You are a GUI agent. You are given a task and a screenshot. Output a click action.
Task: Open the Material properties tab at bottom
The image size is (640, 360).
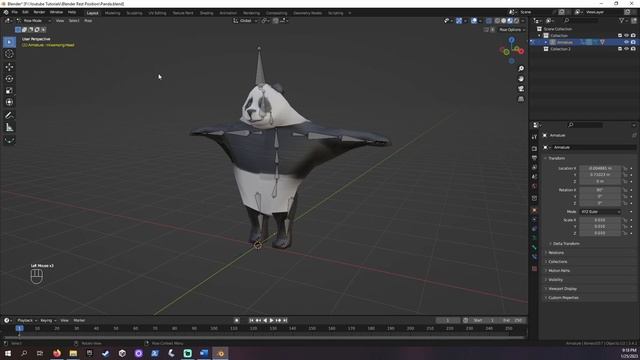click(534, 269)
